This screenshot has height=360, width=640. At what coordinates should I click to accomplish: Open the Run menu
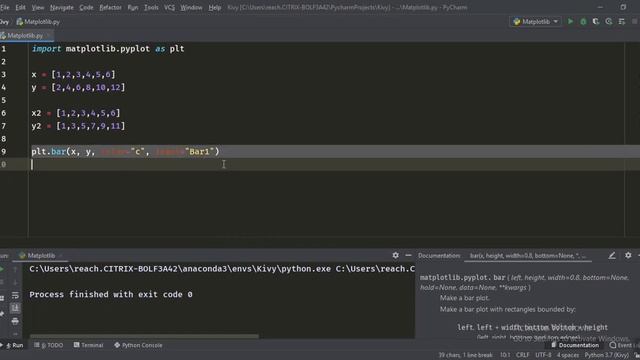[133, 7]
